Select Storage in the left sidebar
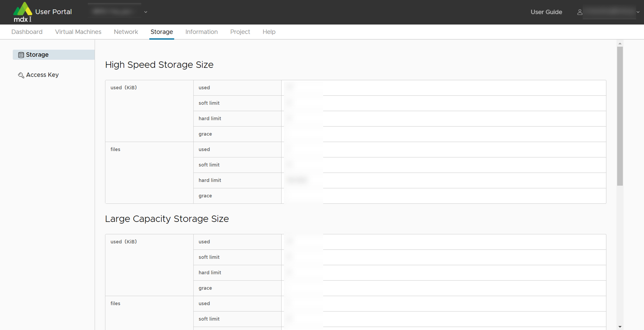The width and height of the screenshot is (644, 330). (37, 54)
